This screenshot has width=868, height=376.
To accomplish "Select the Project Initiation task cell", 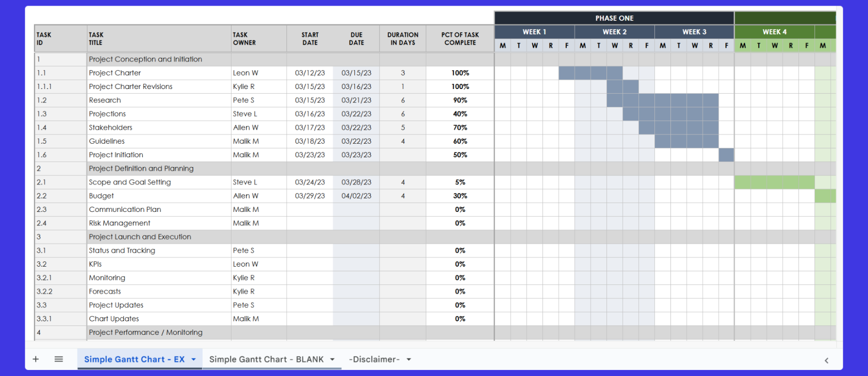I will (x=159, y=155).
